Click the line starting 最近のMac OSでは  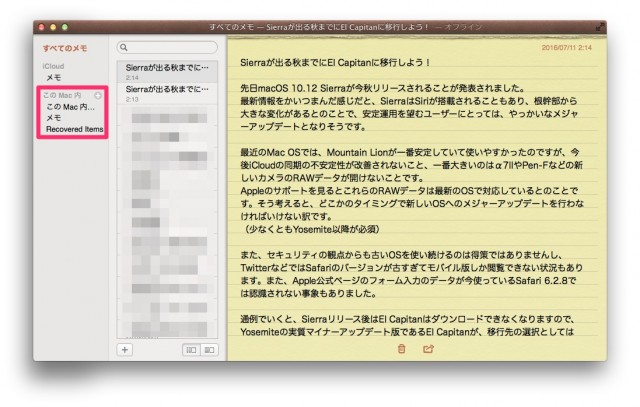tap(409, 153)
